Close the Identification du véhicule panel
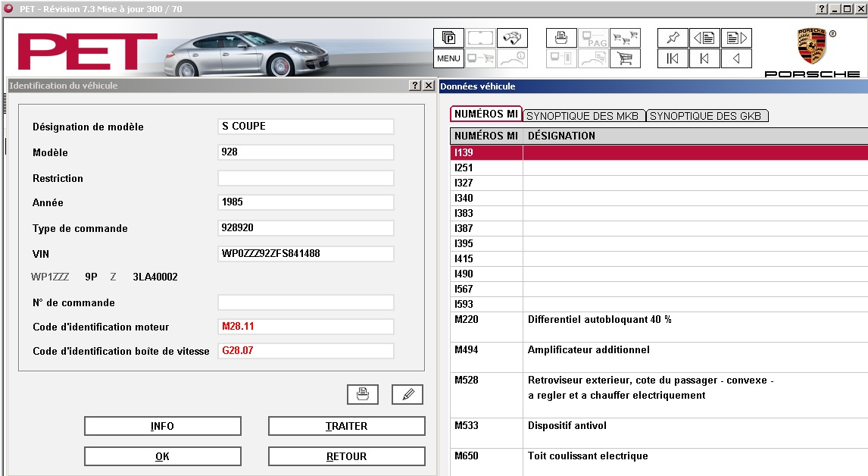 click(429, 86)
